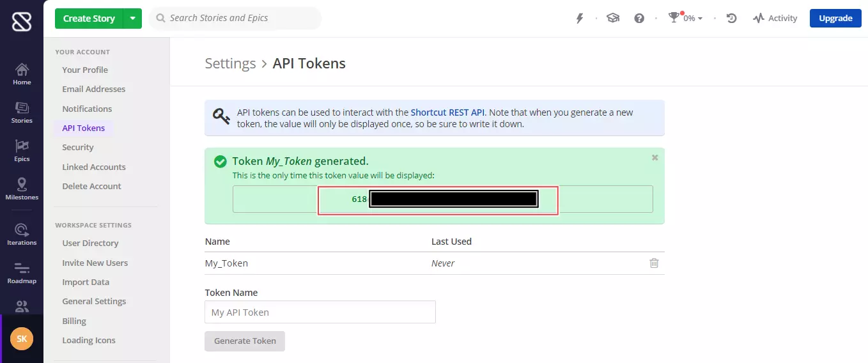Go to Stories in the sidebar
The width and height of the screenshot is (868, 363).
[22, 112]
